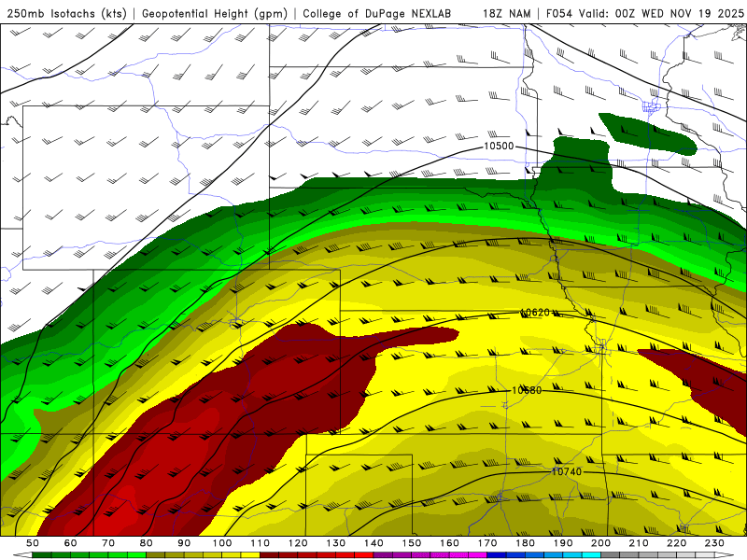747x560 pixels.
Task: Click the 130 value on the color scale
Action: click(x=336, y=543)
